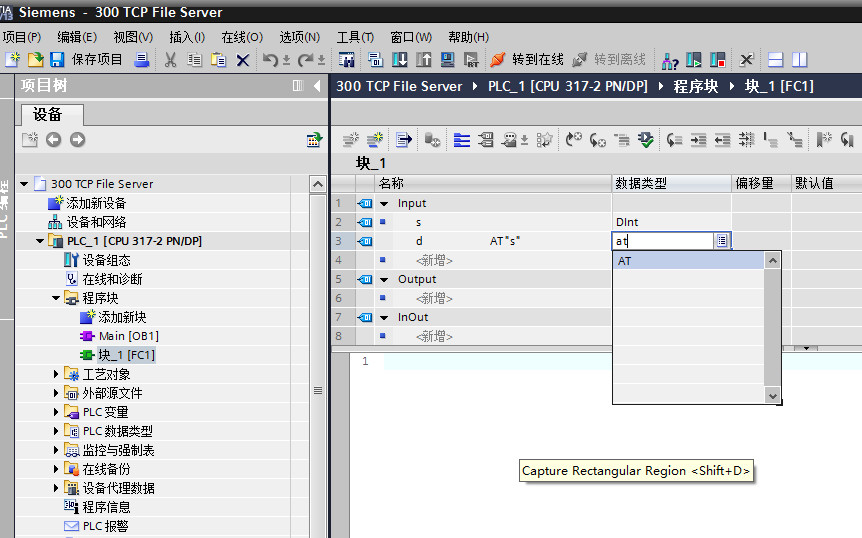Viewport: 862px width, 538px height.
Task: Click the project tree forward arrow
Action: point(78,140)
